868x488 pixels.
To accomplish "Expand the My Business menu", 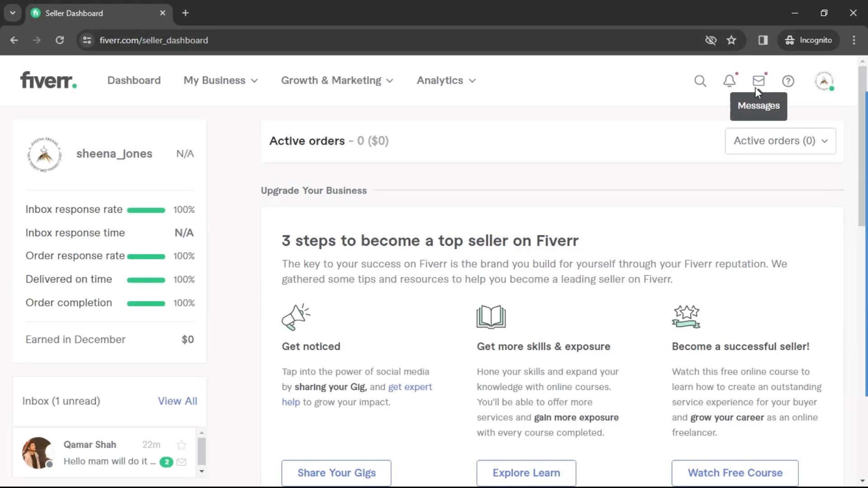I will (x=221, y=80).
